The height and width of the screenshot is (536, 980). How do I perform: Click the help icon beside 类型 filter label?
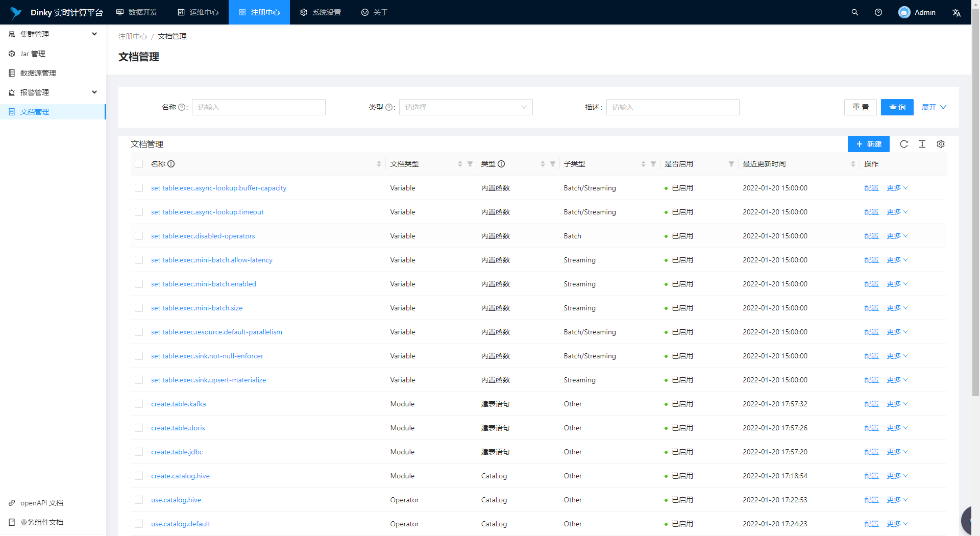tap(389, 107)
